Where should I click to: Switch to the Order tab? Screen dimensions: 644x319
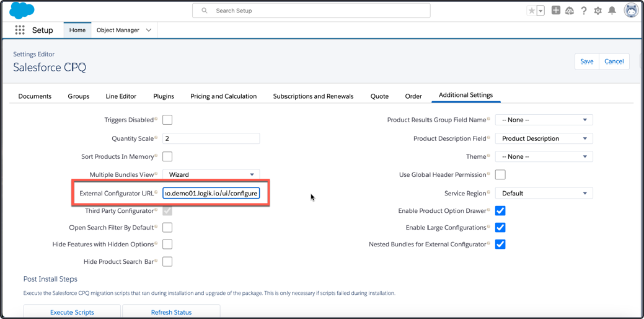413,96
